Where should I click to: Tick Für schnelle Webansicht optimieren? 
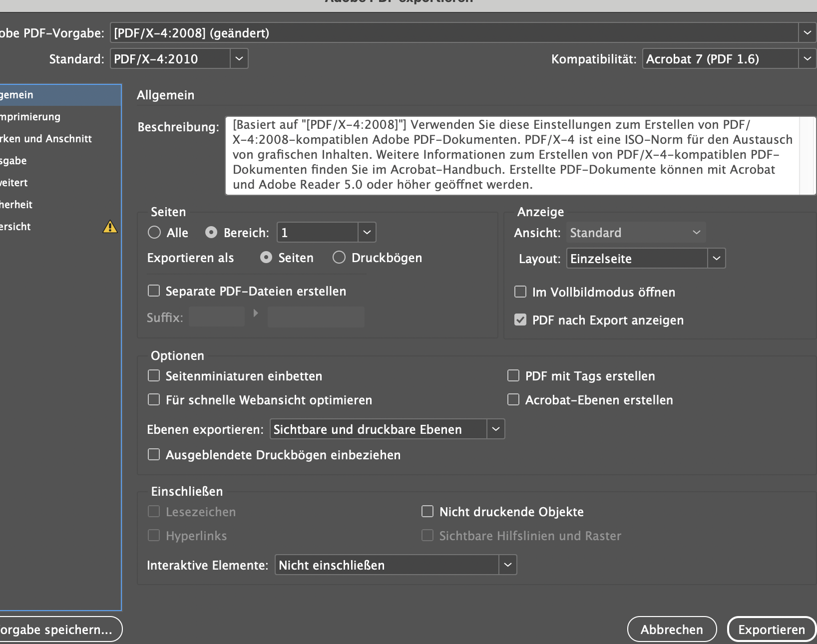pos(154,400)
